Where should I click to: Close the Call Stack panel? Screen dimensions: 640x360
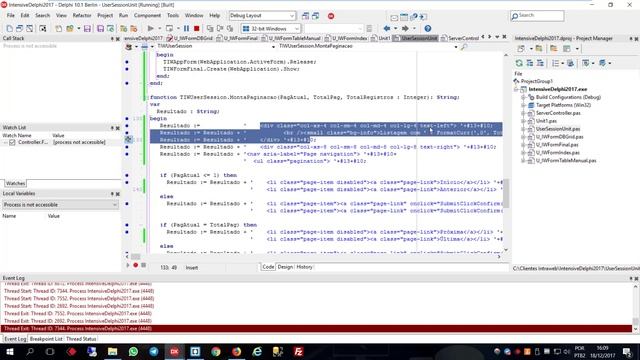(118, 39)
